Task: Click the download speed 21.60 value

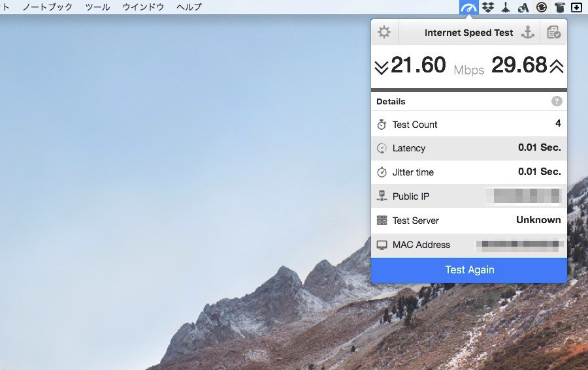Action: point(418,65)
